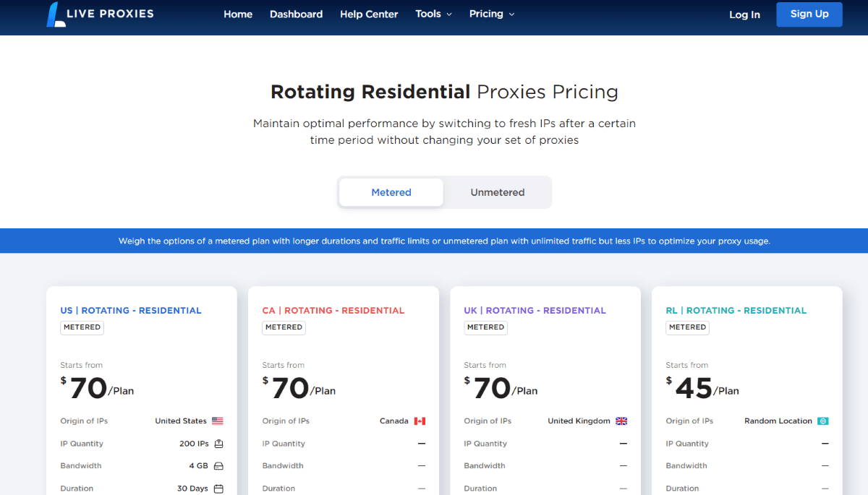
Task: Open the Pricing dropdown menu
Action: tap(491, 14)
